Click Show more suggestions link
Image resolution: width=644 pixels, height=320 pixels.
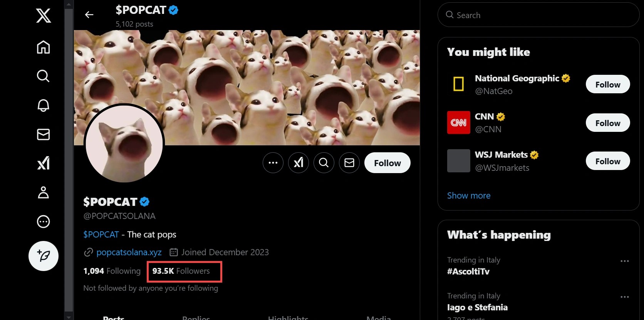pos(468,195)
